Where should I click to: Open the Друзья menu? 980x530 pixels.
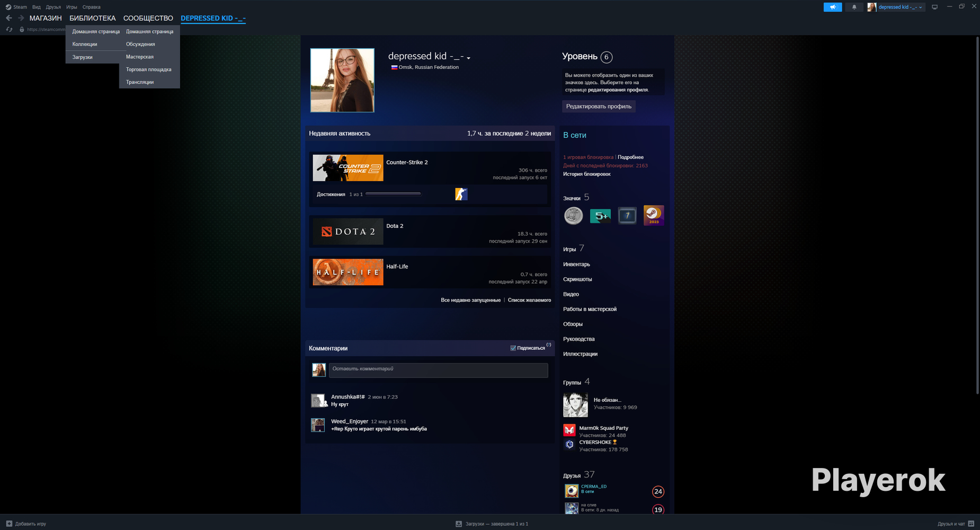click(54, 7)
